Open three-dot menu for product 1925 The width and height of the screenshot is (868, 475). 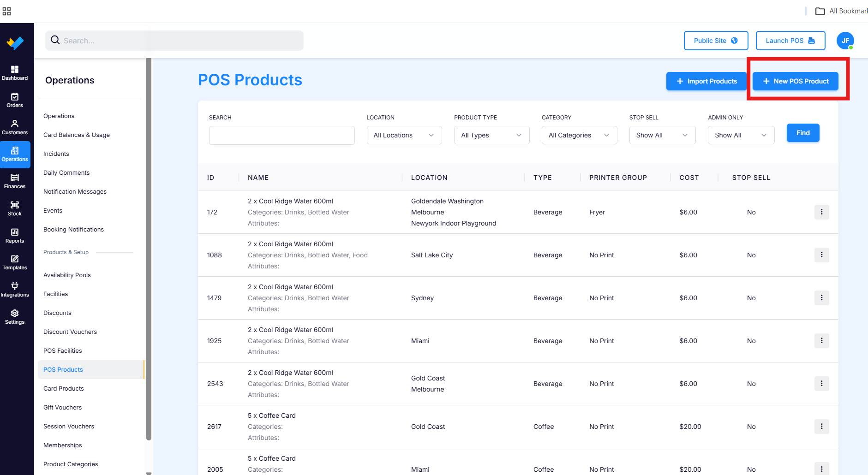pos(821,341)
